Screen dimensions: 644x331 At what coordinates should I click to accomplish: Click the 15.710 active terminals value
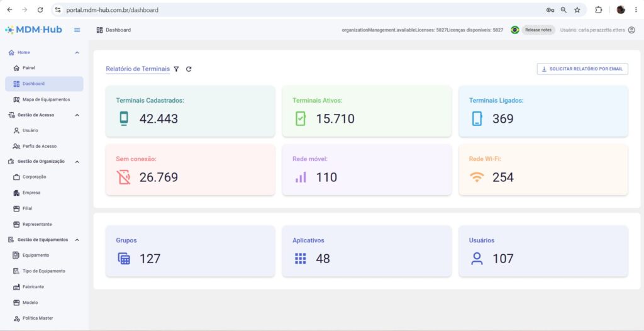coord(335,119)
